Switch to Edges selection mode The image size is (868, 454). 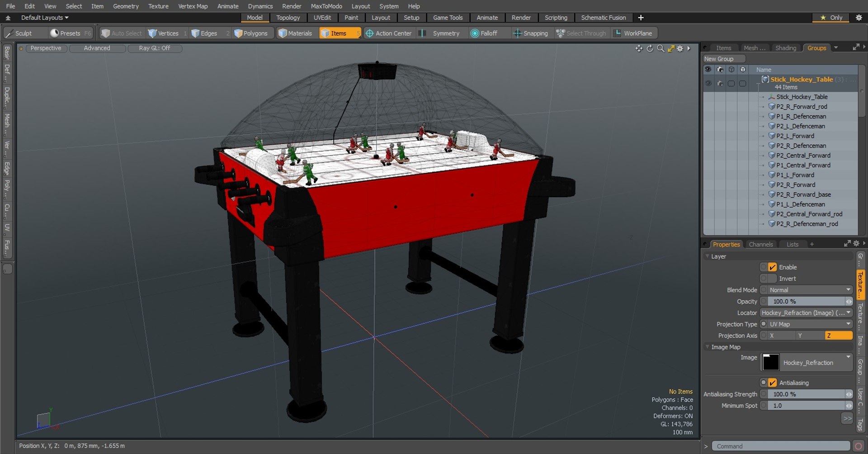[x=209, y=33]
